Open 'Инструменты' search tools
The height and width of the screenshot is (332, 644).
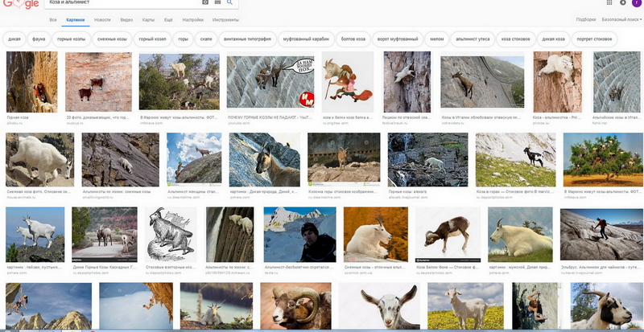pyautogui.click(x=225, y=20)
